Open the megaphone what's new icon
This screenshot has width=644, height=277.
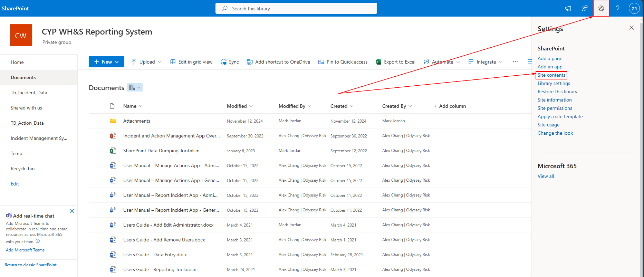click(568, 8)
